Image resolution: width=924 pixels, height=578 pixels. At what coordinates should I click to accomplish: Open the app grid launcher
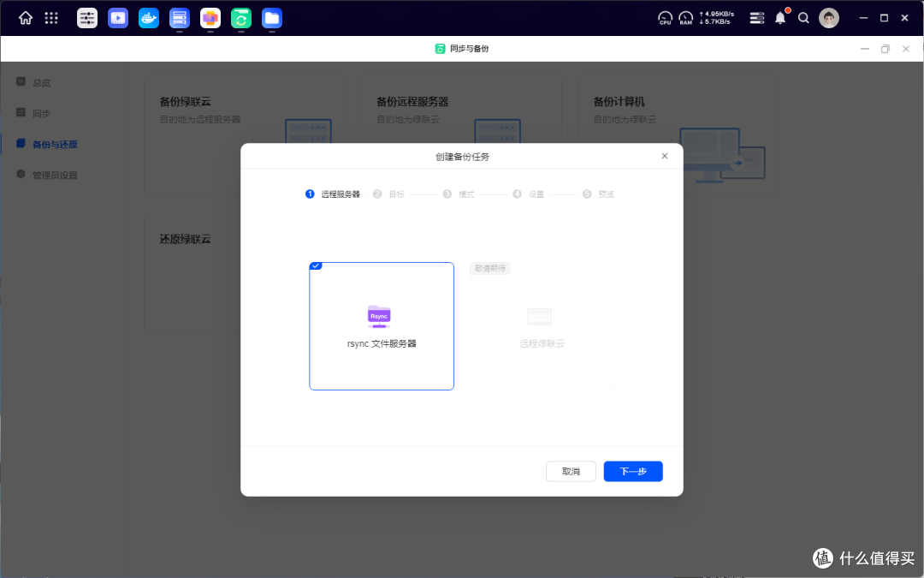[52, 18]
